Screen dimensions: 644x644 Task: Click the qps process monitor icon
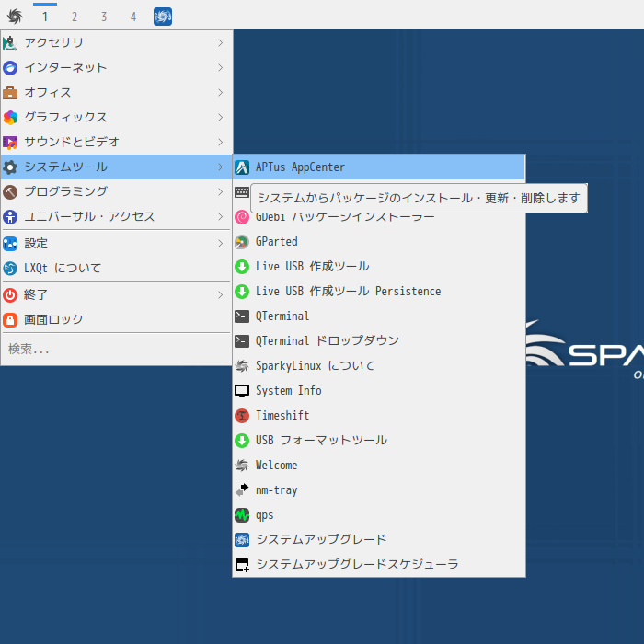(x=242, y=515)
